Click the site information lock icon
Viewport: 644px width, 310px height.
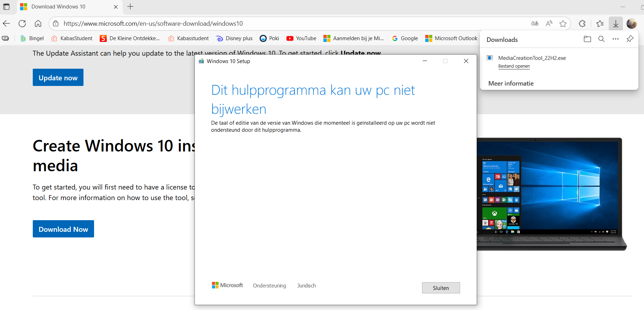pos(56,24)
